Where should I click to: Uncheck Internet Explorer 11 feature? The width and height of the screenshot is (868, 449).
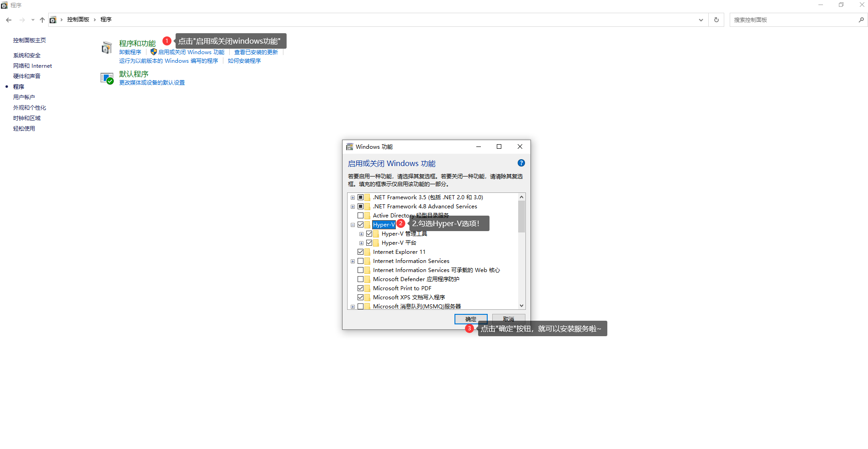coord(360,252)
